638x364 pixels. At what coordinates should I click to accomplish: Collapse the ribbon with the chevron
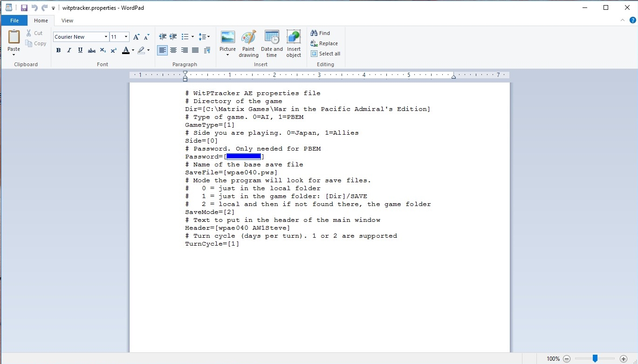[x=623, y=21]
